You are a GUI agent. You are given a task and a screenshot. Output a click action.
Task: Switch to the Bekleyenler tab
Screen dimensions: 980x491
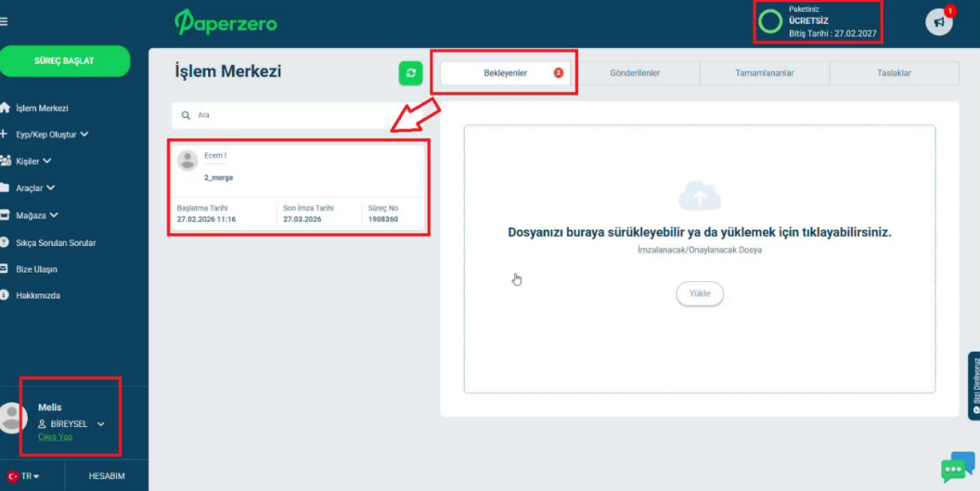[505, 73]
